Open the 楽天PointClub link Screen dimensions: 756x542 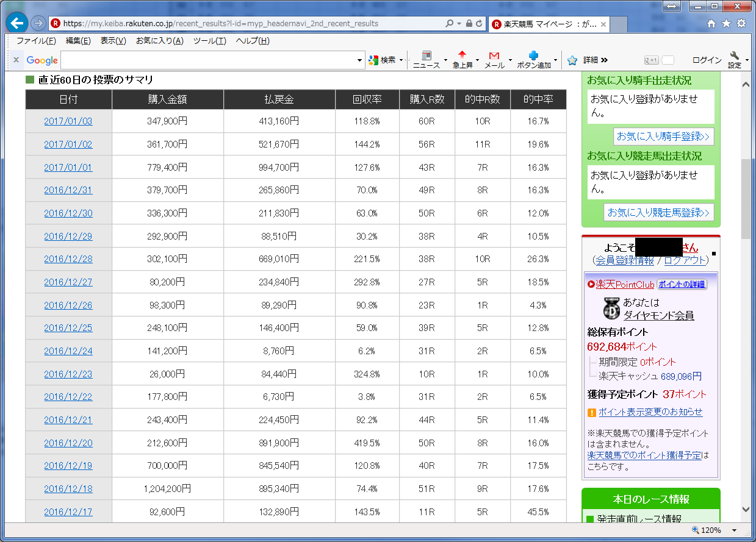pyautogui.click(x=625, y=284)
